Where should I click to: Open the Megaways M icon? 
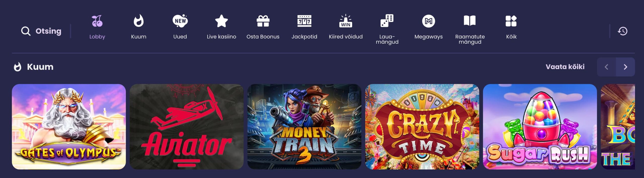tap(428, 21)
